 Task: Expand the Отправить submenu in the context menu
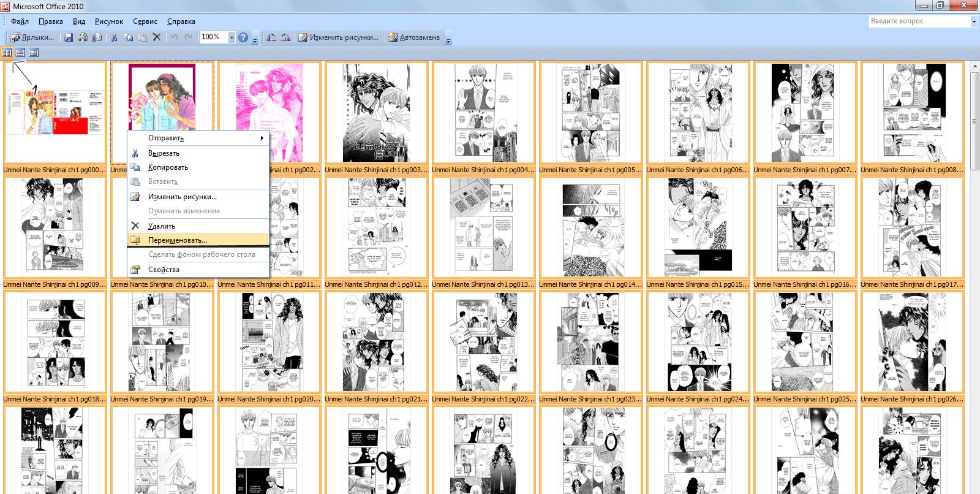pos(198,138)
